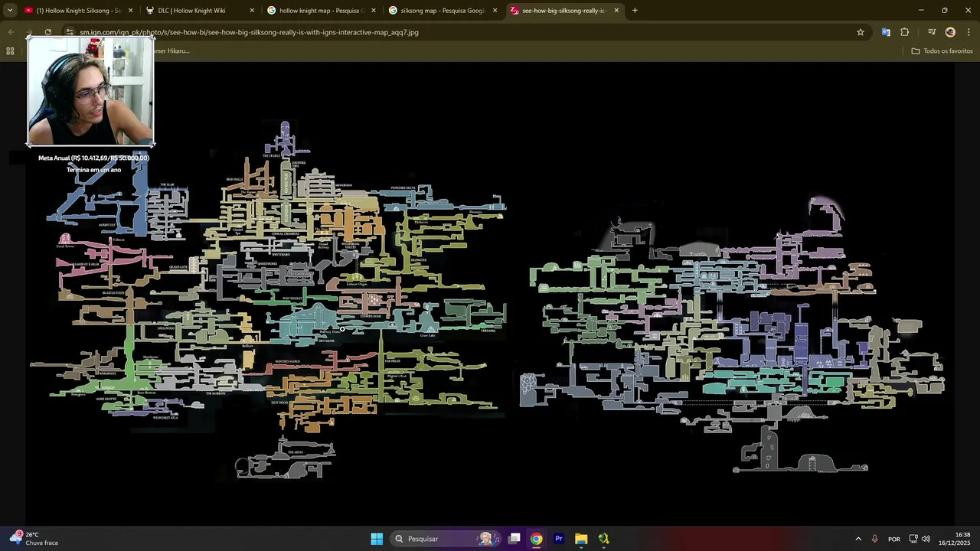Open network settings from tray icon
Screen dimensions: 980x551
click(x=913, y=539)
